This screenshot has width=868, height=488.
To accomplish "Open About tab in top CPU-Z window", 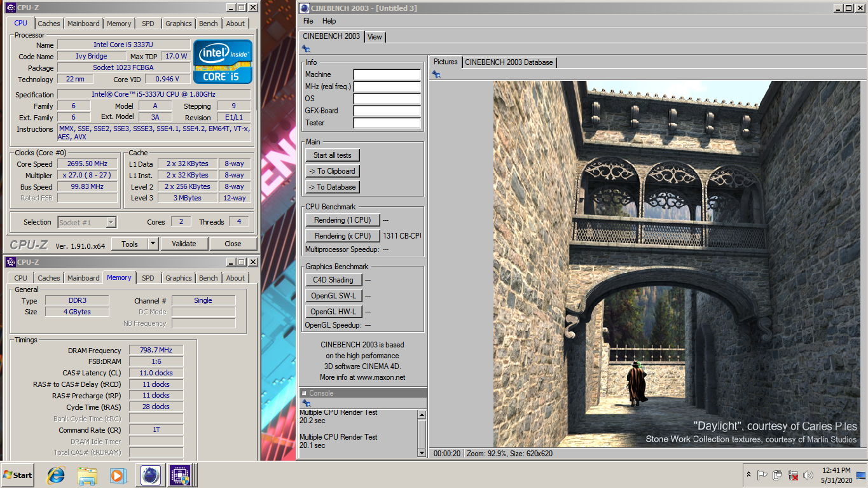I will [235, 24].
